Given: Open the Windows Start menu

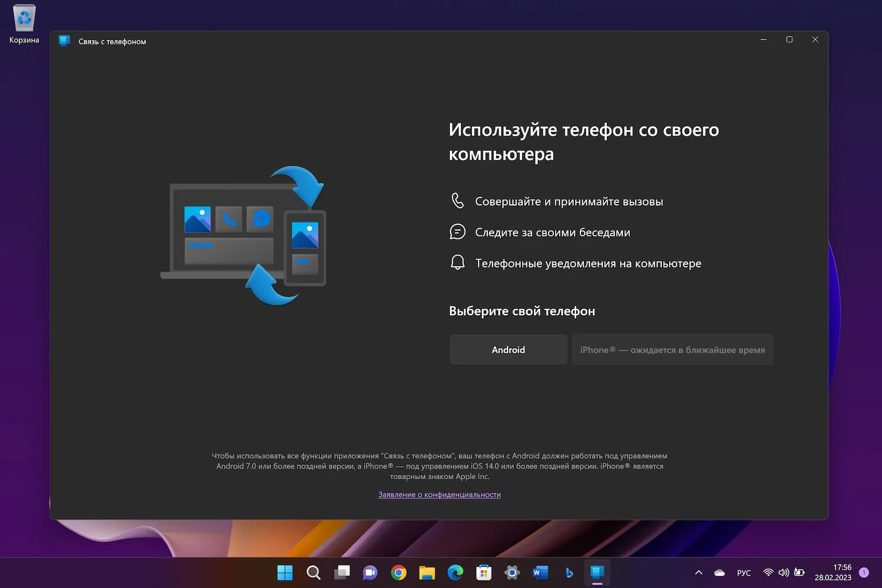Looking at the screenshot, I should (285, 573).
